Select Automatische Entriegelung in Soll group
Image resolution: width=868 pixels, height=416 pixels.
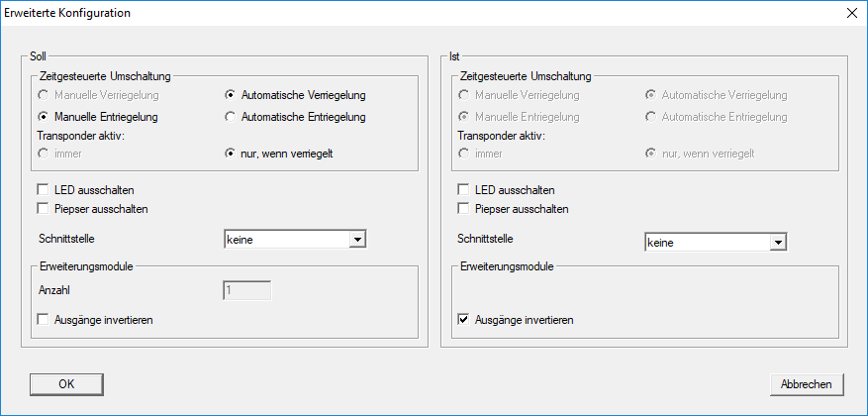coord(231,117)
